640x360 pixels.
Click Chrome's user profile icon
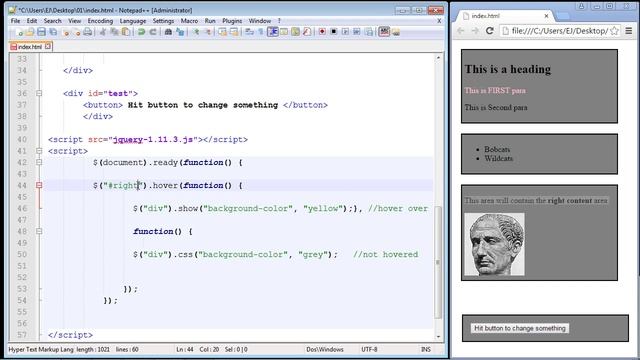click(x=581, y=6)
